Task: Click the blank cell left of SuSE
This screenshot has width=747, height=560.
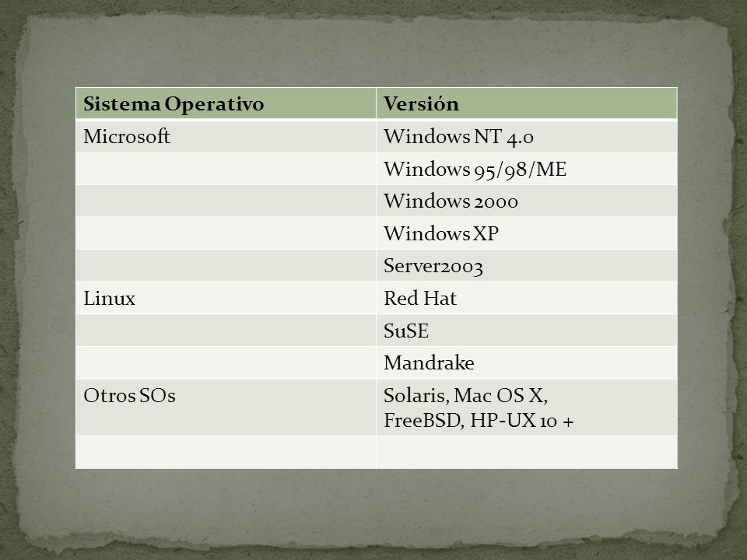Action: pos(226,331)
